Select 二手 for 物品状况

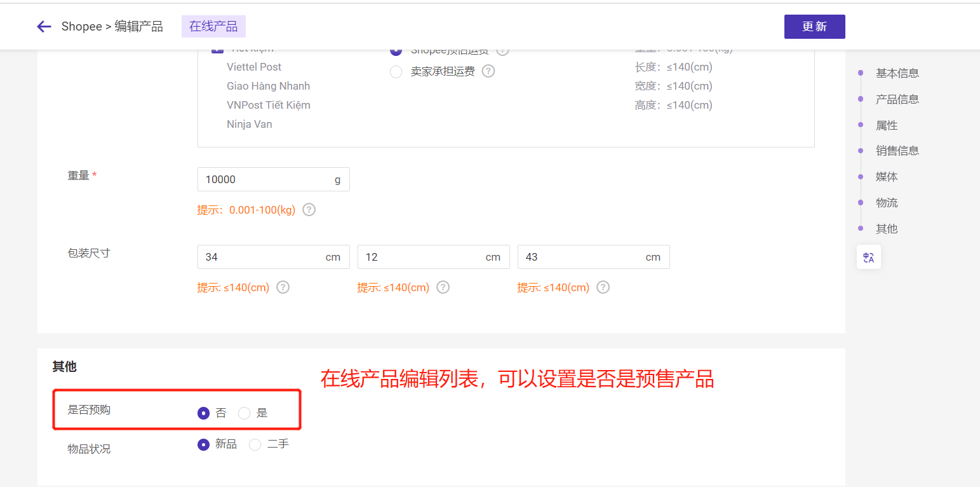point(255,445)
